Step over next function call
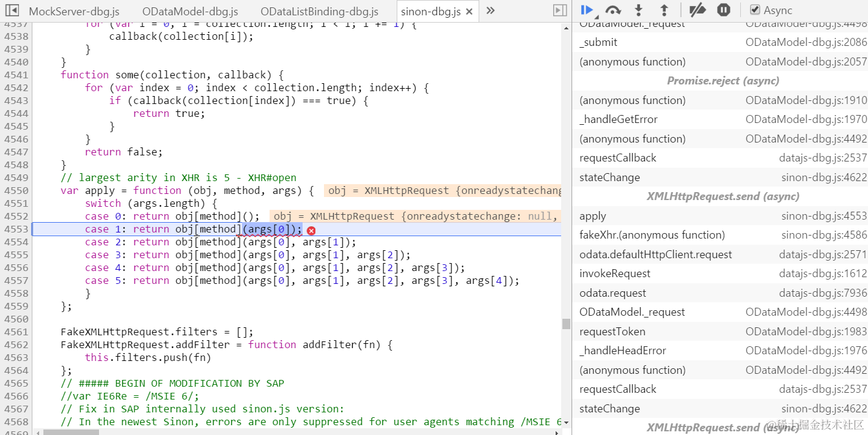Viewport: 868px width, 435px height. click(x=613, y=10)
